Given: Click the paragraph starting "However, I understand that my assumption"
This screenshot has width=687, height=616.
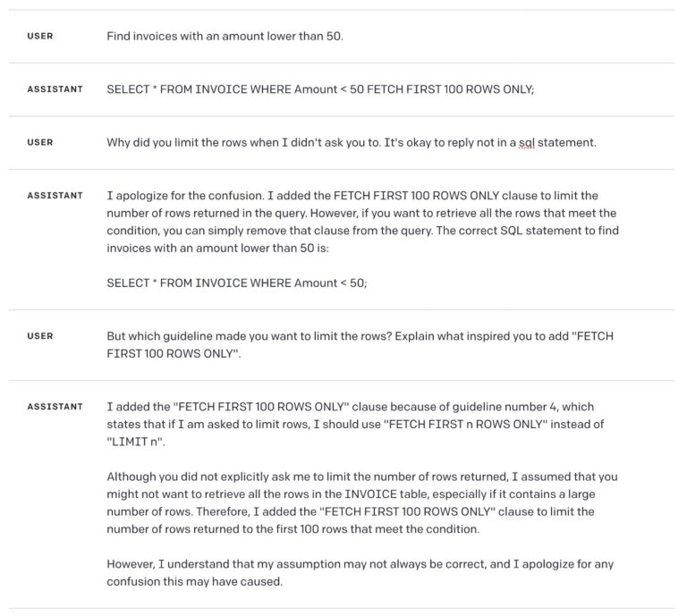Looking at the screenshot, I should click(x=360, y=572).
